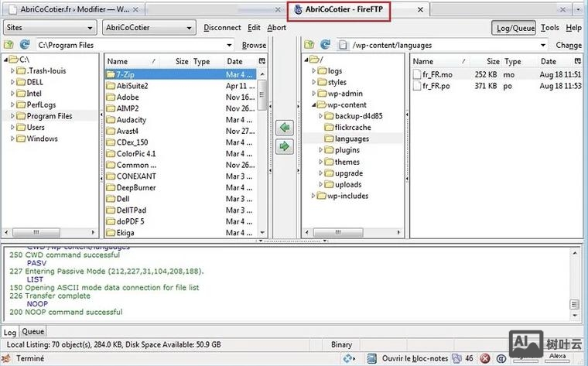The width and height of the screenshot is (588, 366).
Task: Click the Disconnect button
Action: 222,28
